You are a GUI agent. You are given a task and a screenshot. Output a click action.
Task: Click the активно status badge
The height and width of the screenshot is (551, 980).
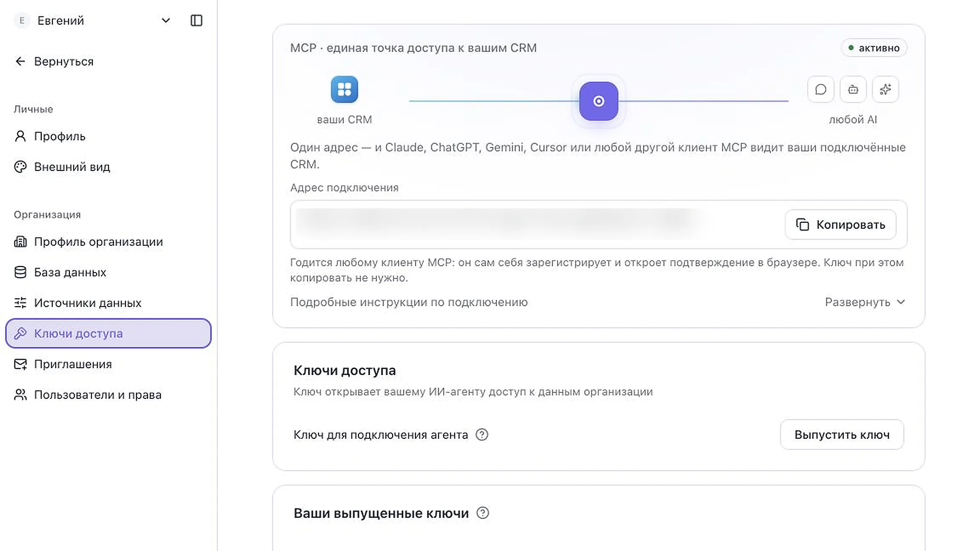point(874,48)
